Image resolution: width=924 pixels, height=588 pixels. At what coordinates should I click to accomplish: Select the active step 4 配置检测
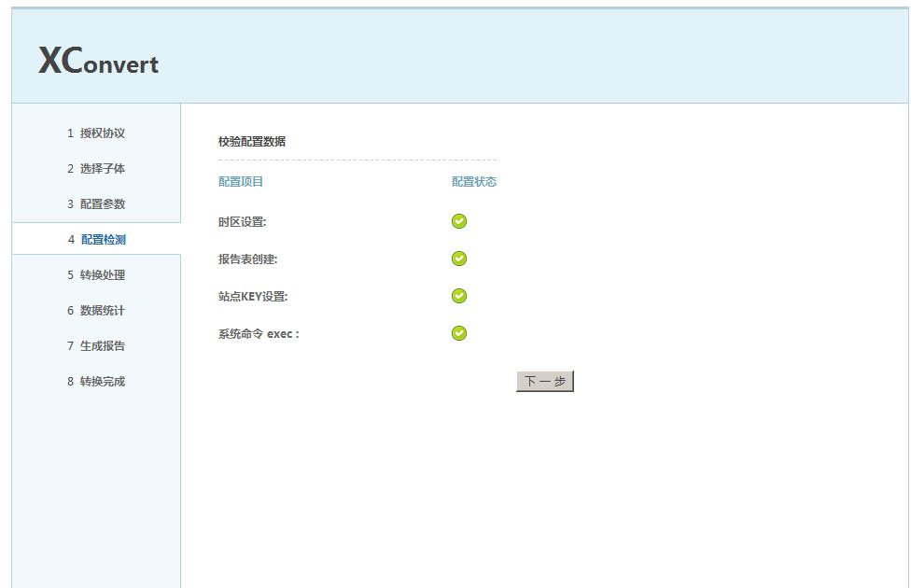[96, 240]
